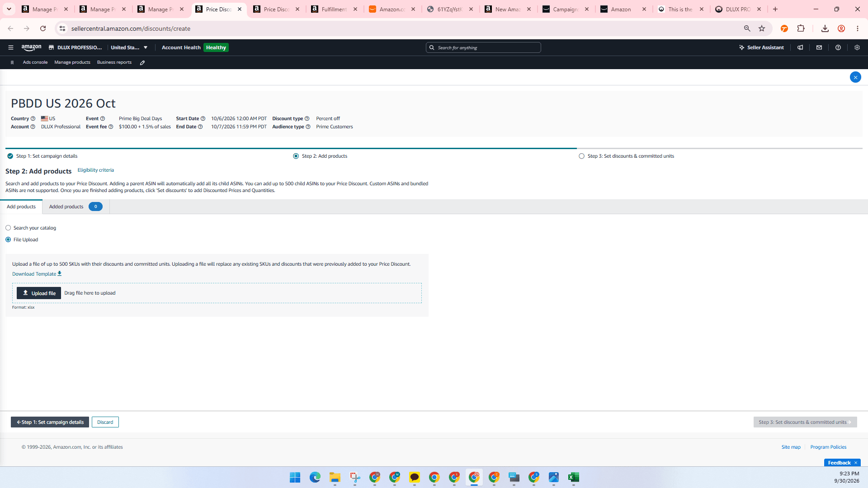Click the bookmark flag icon beside Ads console
This screenshot has width=868, height=488.
pyautogui.click(x=12, y=62)
